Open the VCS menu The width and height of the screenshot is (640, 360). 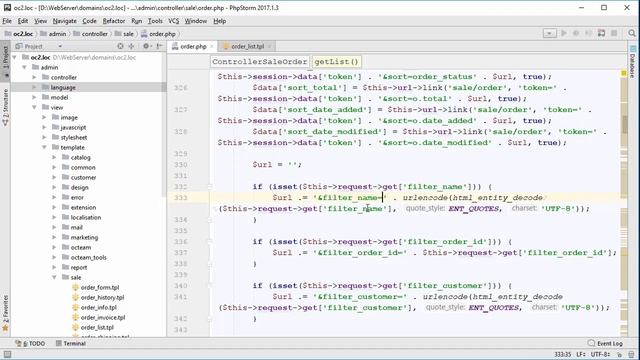(x=174, y=21)
